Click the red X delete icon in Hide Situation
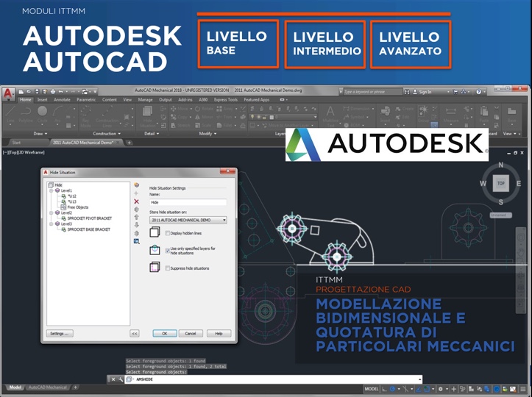 136,201
